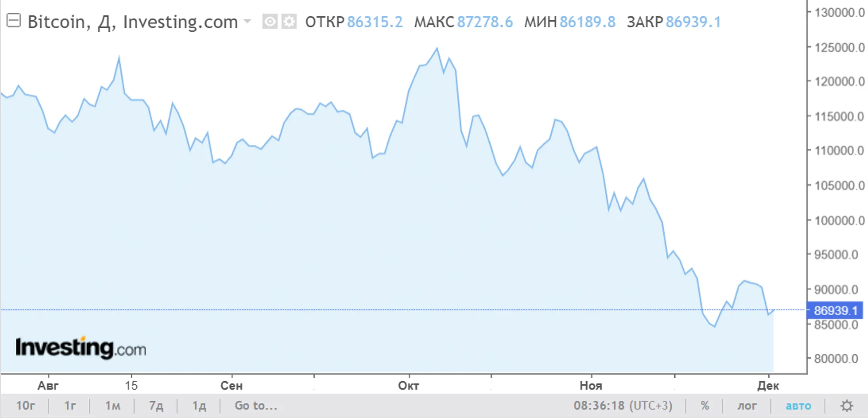This screenshot has width=868, height=418.
Task: Open series format gear icon
Action: coord(289,22)
